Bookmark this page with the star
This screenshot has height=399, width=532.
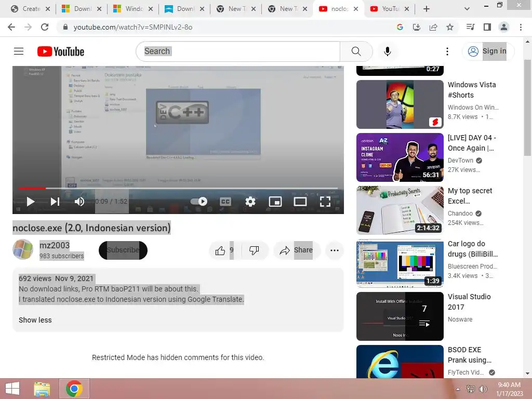[x=449, y=27]
